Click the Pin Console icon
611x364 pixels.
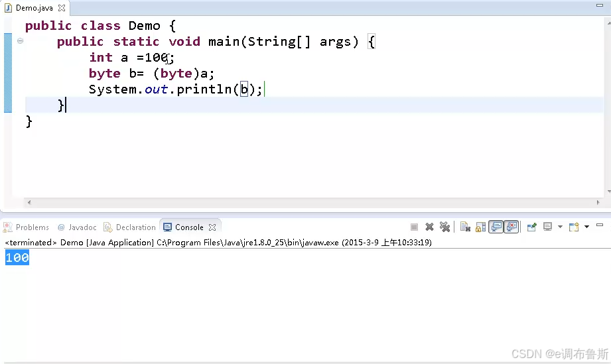click(x=531, y=227)
